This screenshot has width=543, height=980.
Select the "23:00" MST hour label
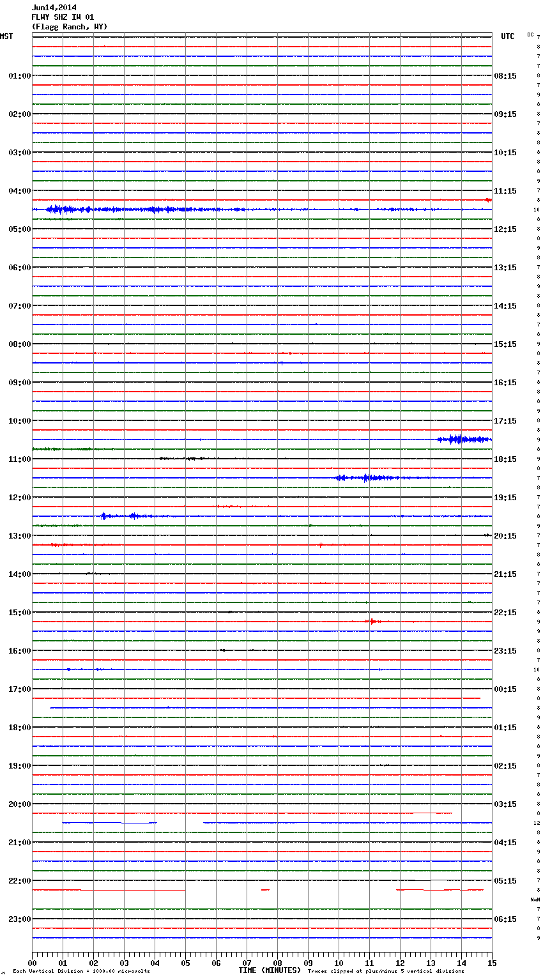(x=19, y=919)
